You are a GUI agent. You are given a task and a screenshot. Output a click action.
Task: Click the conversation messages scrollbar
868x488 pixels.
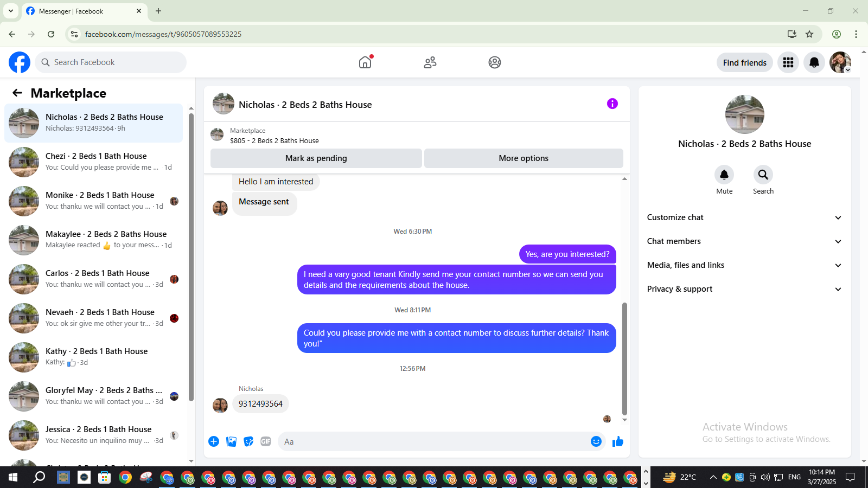click(x=624, y=358)
